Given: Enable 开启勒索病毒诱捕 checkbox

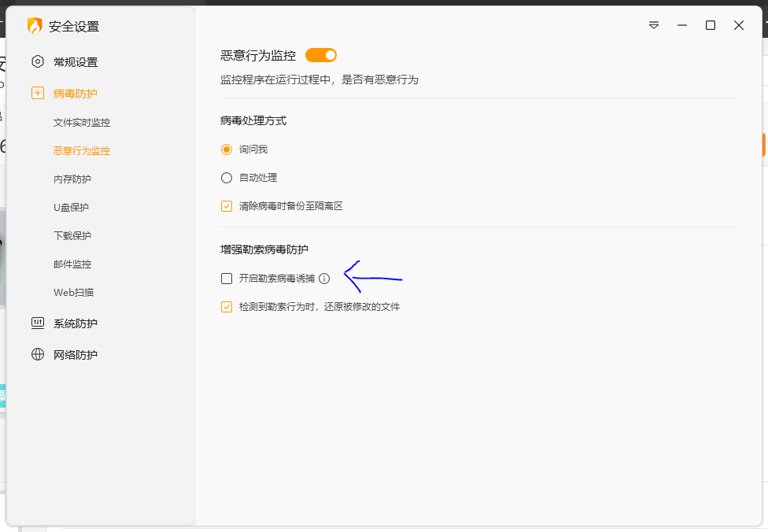Looking at the screenshot, I should coord(227,279).
